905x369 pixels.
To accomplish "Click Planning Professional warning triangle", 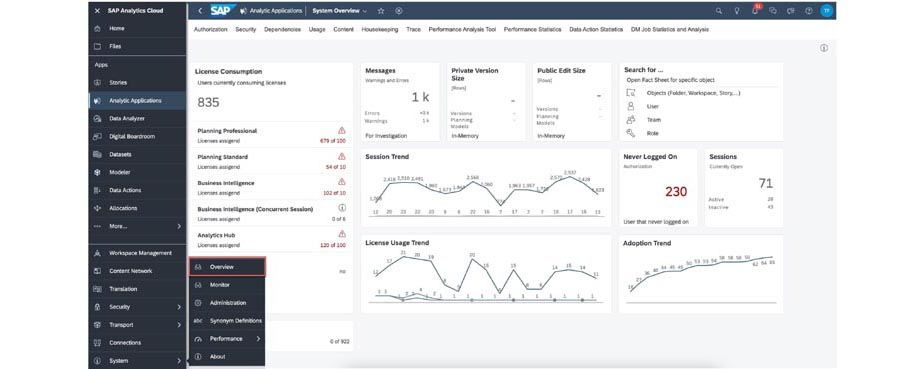I will tap(342, 131).
